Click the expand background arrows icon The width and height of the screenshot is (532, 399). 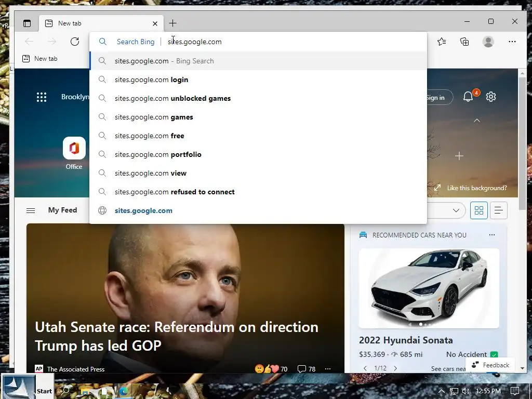(437, 188)
